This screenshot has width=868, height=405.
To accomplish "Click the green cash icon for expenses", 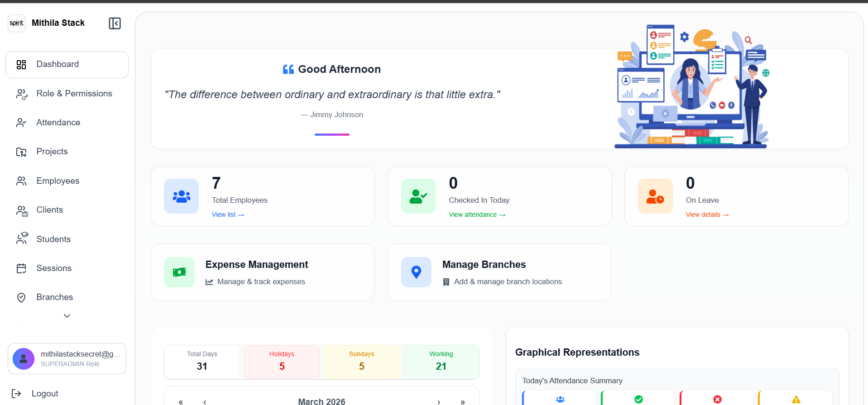I will click(179, 272).
